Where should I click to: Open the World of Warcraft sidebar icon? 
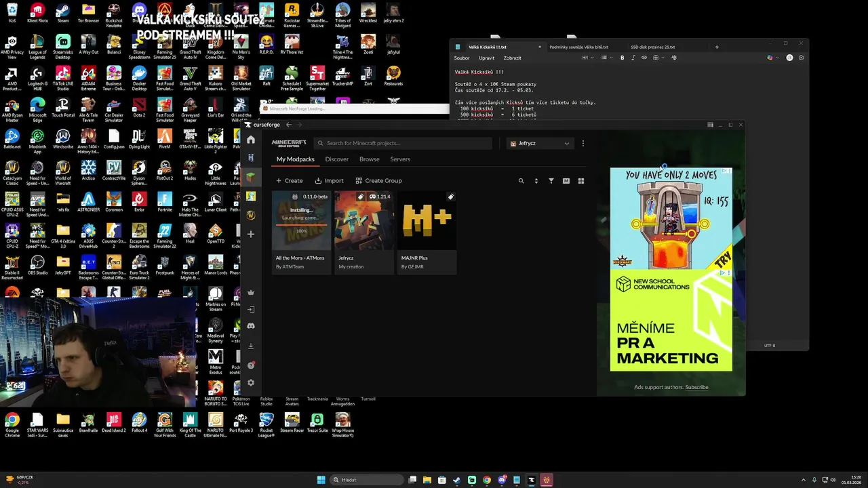(251, 215)
